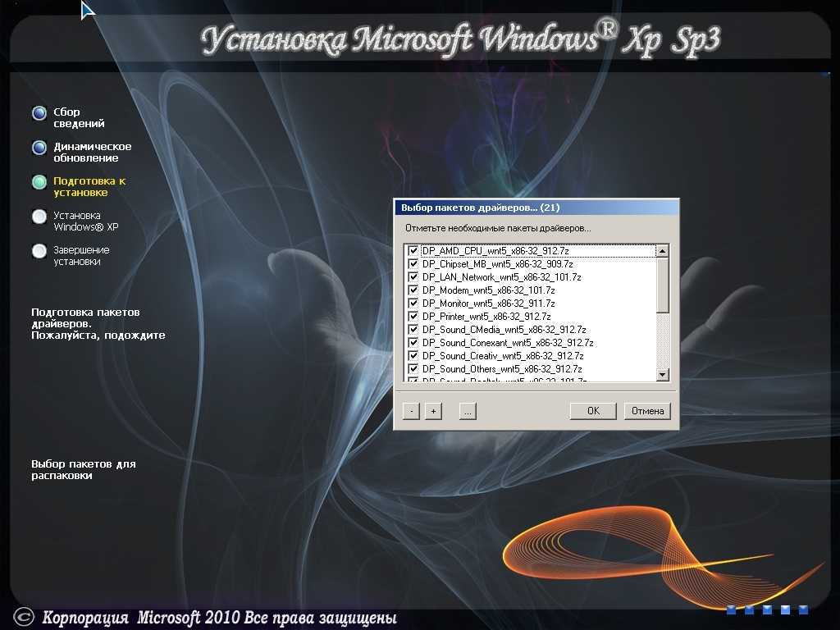Click the Сбор сведений label
Screen dimensions: 840x630
79,117
